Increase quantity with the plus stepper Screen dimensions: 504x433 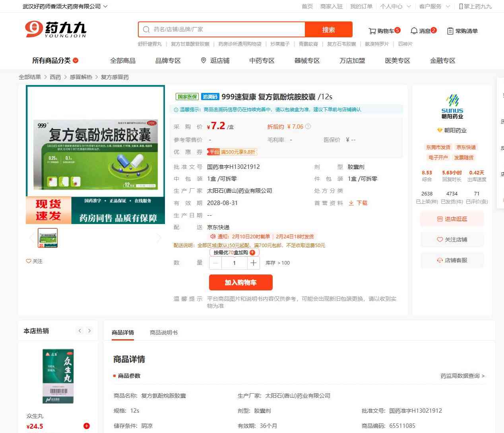[x=254, y=263]
